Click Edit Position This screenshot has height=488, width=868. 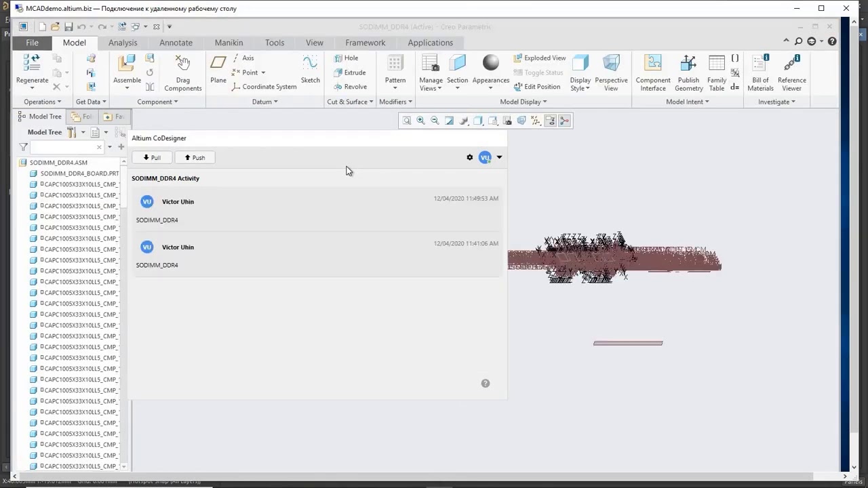coord(536,87)
